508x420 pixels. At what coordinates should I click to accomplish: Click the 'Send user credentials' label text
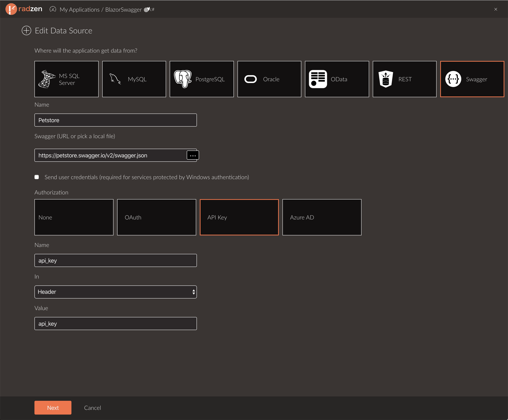pos(147,177)
